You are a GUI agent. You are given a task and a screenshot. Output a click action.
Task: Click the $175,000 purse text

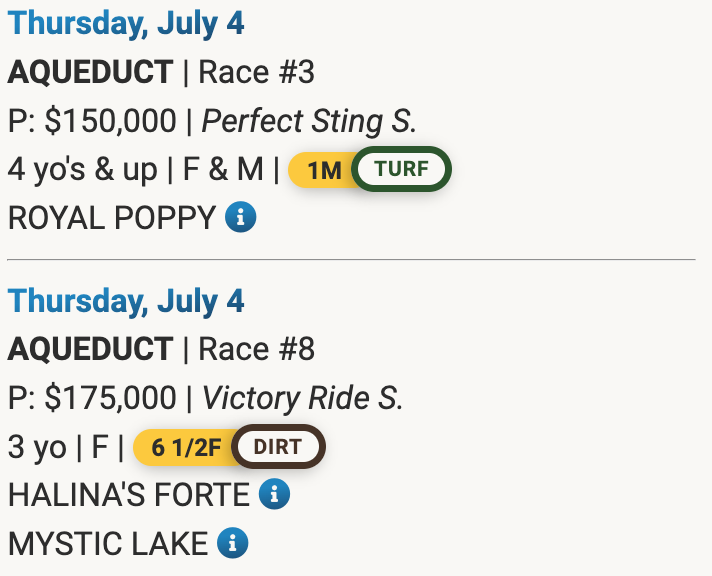[x=110, y=398]
